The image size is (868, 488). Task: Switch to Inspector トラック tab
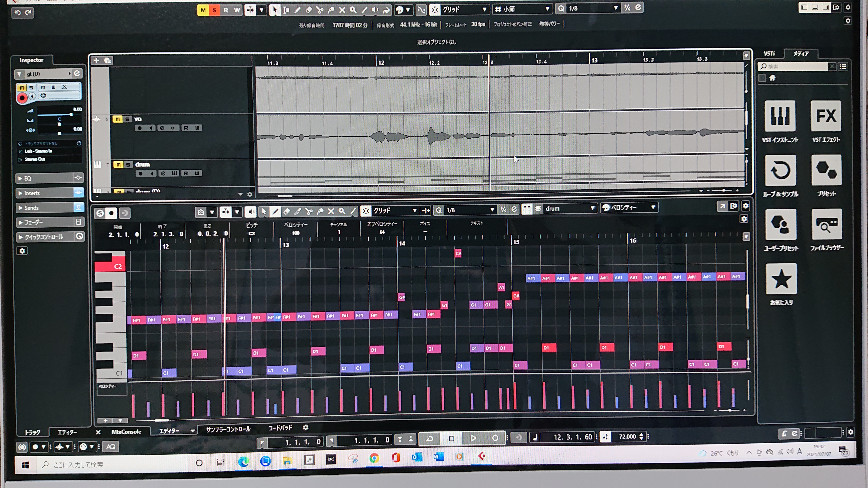[32, 432]
